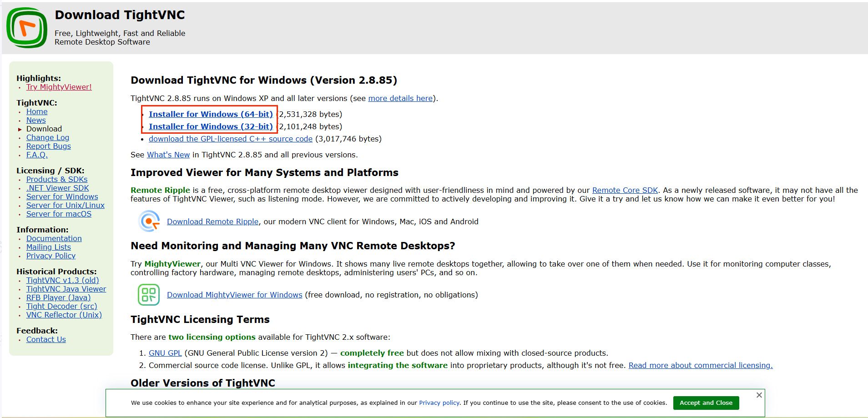Viewport: 868px width, 418px height.
Task: Open Change Log in sidebar menu
Action: coord(48,137)
